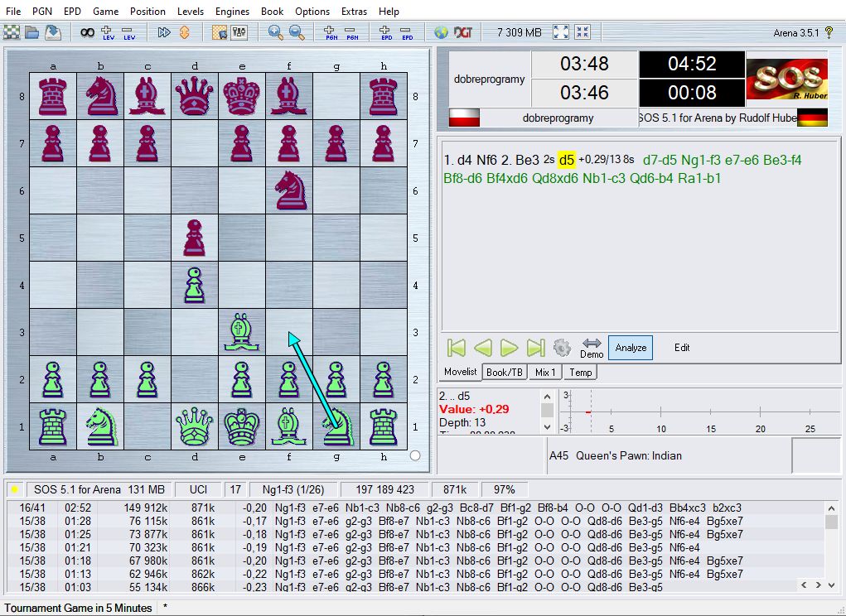Click the new game chessboard icon

point(12,33)
